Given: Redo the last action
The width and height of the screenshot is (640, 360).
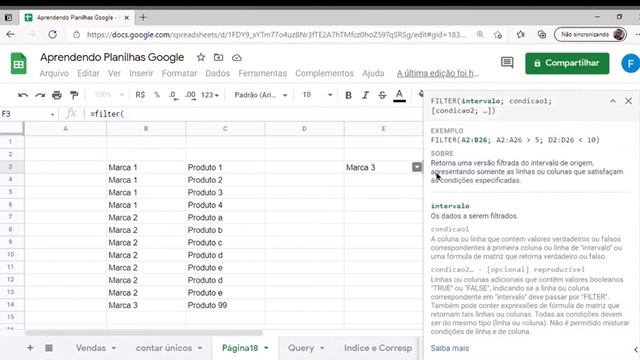Looking at the screenshot, I should coord(40,95).
